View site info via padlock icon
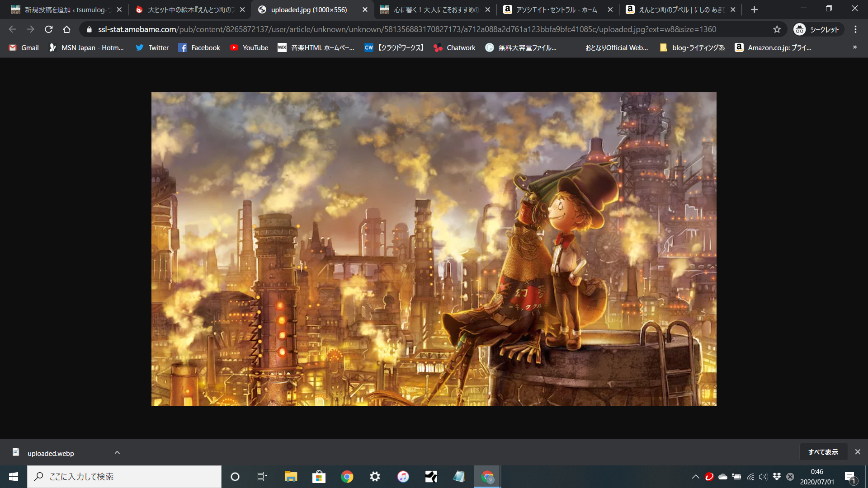The image size is (868, 488). click(x=89, y=29)
